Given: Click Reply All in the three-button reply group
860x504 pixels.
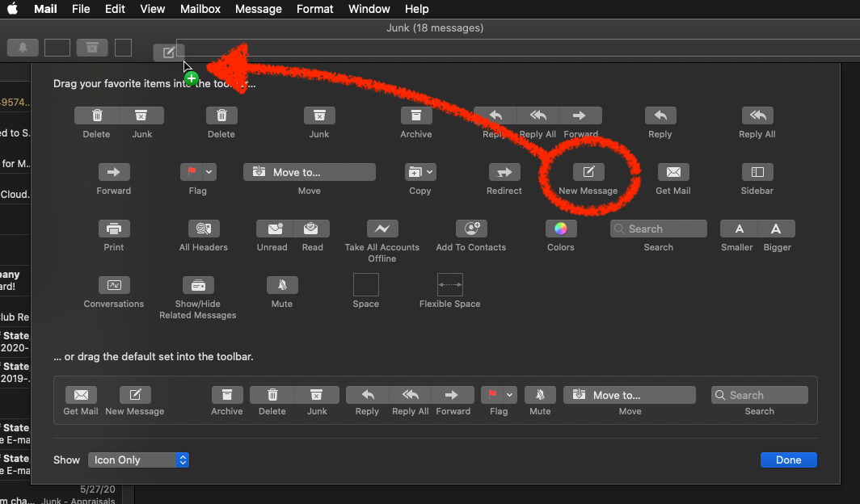Looking at the screenshot, I should coord(538,115).
